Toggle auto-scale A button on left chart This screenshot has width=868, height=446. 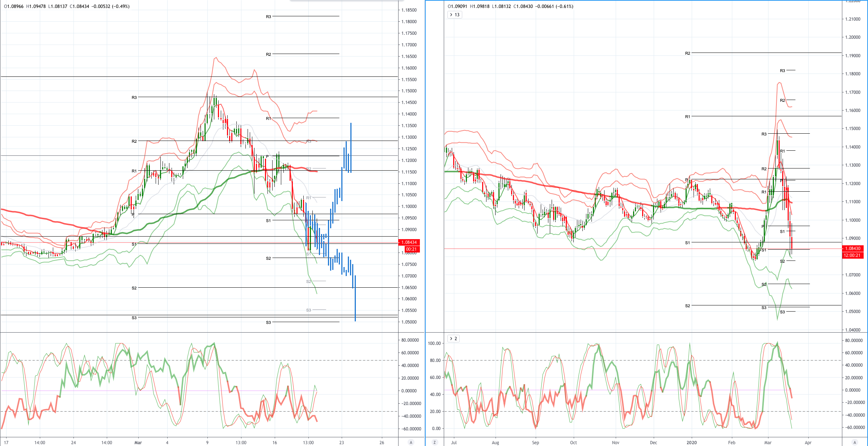coord(411,442)
